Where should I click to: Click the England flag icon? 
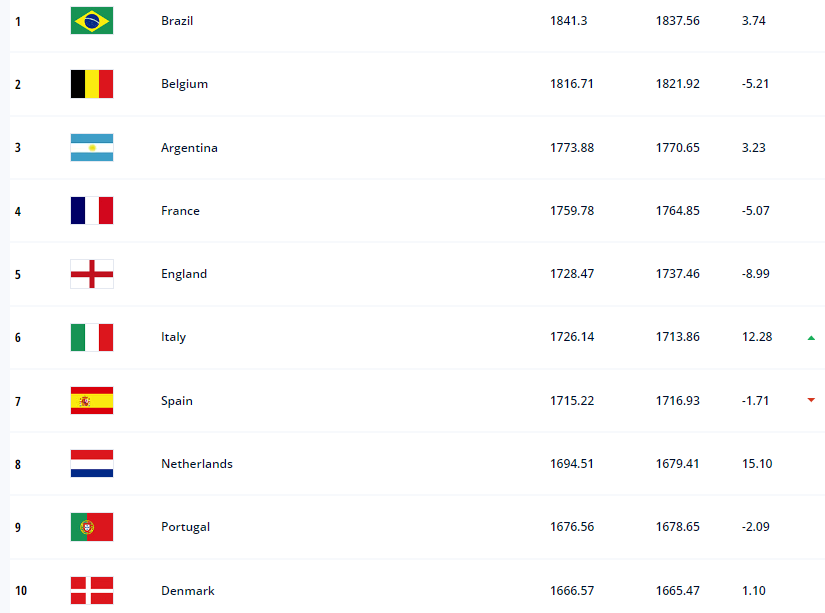tap(92, 274)
